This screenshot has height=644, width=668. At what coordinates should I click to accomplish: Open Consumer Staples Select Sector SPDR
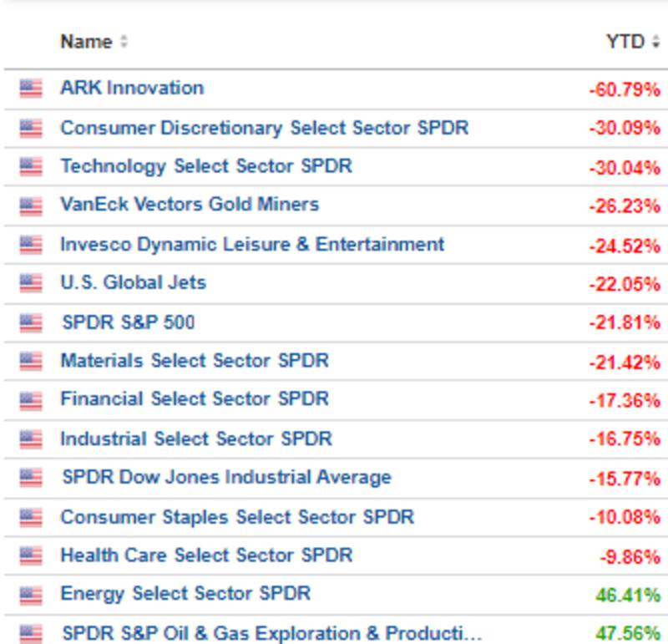(236, 517)
